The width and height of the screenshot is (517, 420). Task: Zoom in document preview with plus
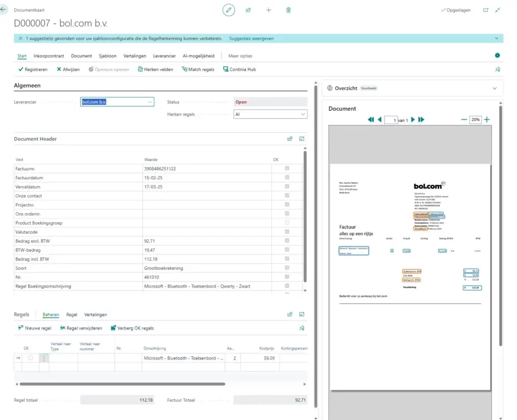click(487, 119)
